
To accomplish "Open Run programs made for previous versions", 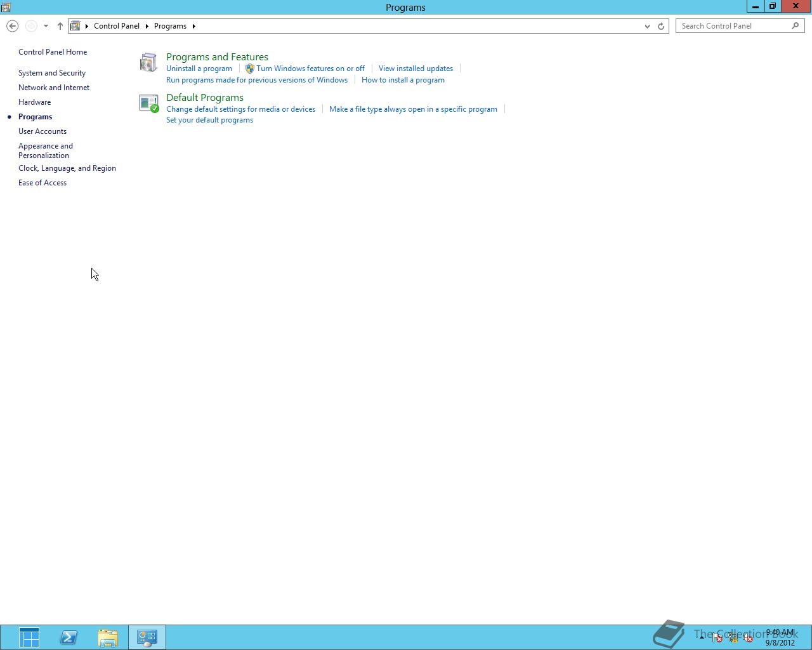I will pyautogui.click(x=257, y=80).
